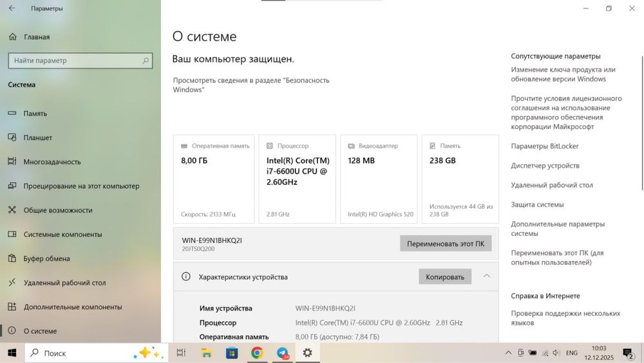Click the taskbar Поиск search box
The height and width of the screenshot is (363, 644).
pos(97,353)
